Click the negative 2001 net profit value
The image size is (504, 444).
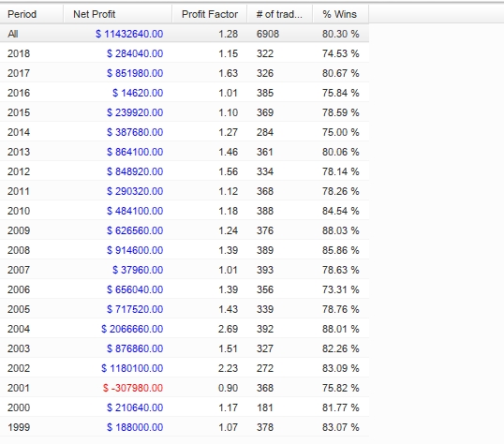point(133,388)
